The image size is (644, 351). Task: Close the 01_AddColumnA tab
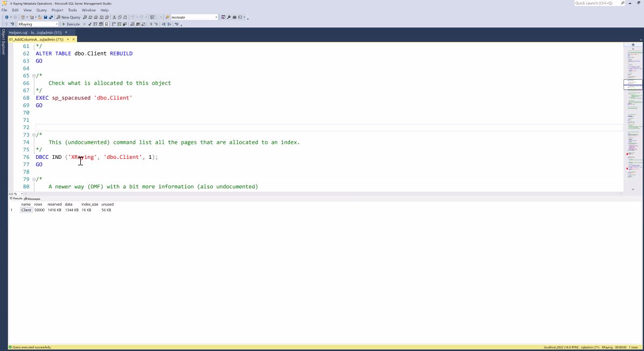(73, 39)
